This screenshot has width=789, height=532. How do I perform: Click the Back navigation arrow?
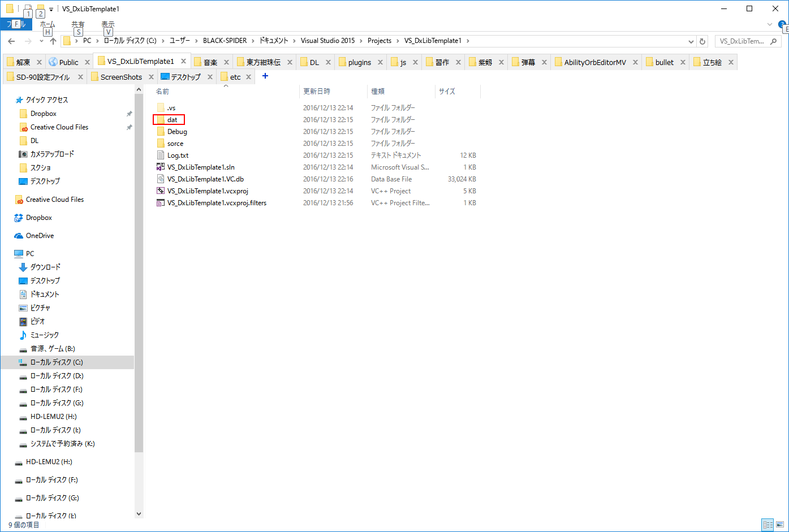click(x=11, y=41)
